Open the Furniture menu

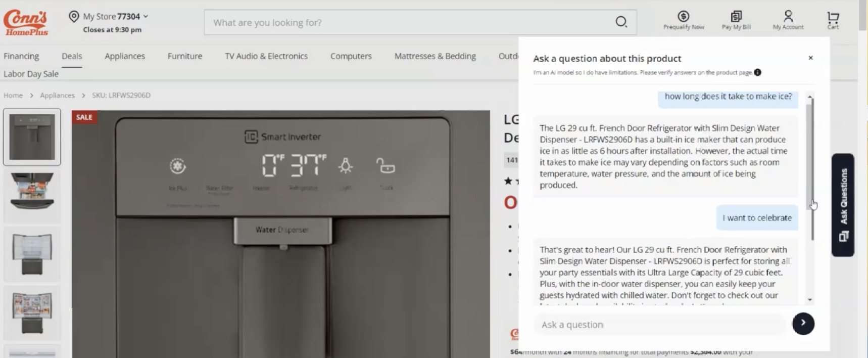click(x=185, y=56)
